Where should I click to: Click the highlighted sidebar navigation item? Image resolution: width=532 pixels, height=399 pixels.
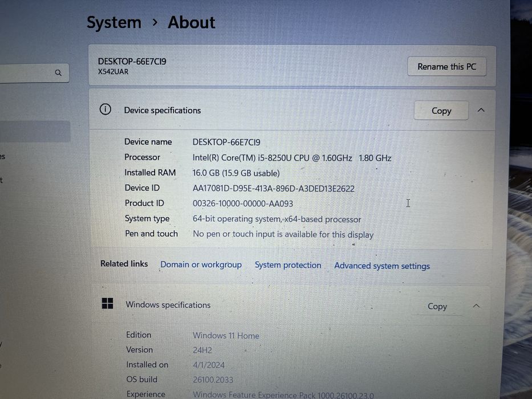pyautogui.click(x=35, y=131)
